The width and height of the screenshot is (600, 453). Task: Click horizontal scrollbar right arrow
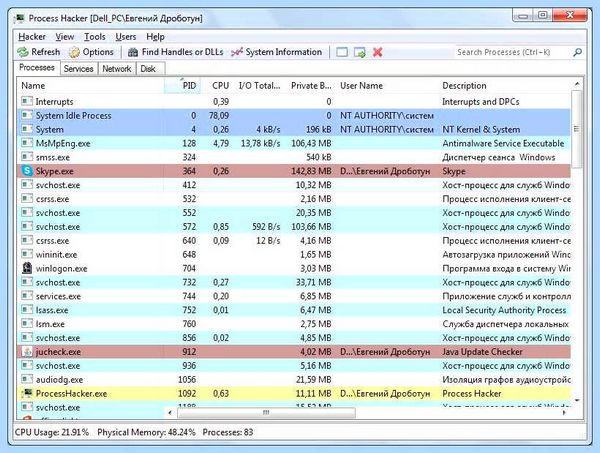pos(564,412)
